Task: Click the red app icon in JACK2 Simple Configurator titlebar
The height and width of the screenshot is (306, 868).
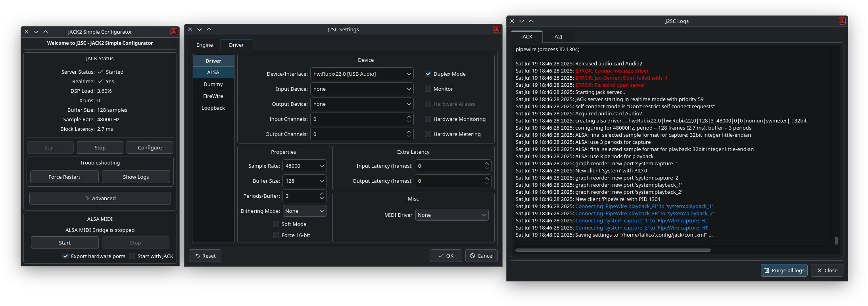Action: tap(173, 32)
